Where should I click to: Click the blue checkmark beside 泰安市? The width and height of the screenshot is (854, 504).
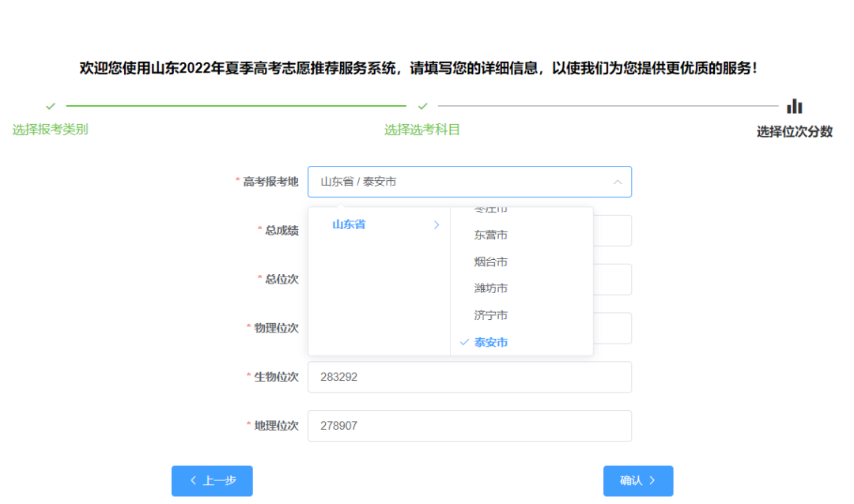[464, 343]
